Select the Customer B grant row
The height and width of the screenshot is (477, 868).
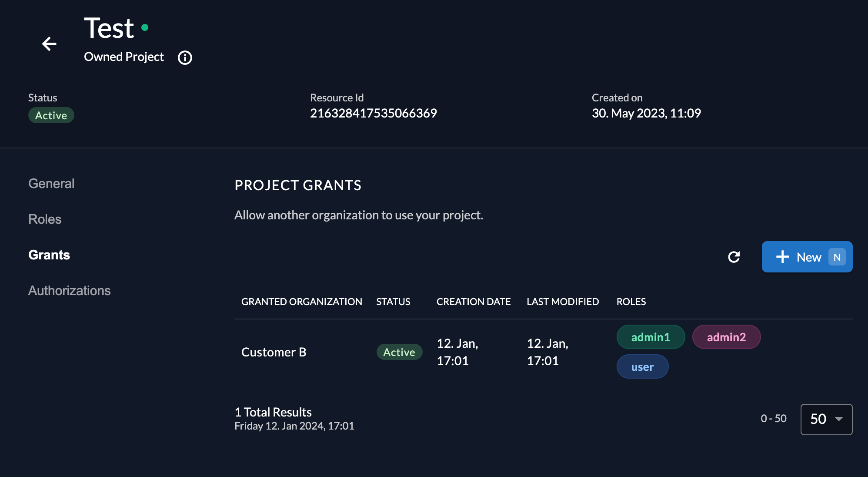click(x=274, y=352)
